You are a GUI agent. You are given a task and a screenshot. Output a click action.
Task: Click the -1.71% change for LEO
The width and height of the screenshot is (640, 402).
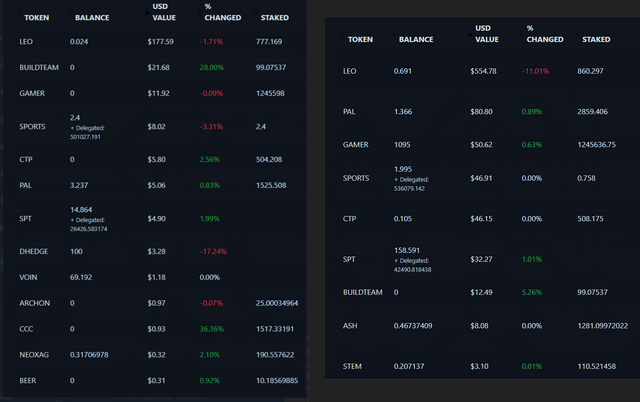pos(211,42)
